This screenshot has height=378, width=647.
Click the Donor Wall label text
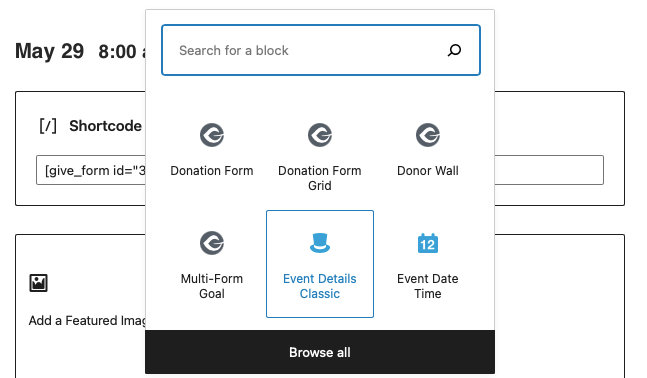427,171
